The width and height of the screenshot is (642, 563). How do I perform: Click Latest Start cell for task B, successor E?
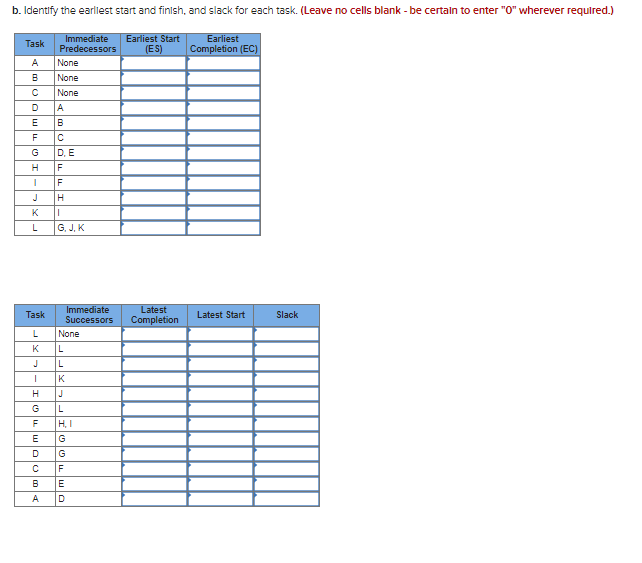[x=221, y=484]
